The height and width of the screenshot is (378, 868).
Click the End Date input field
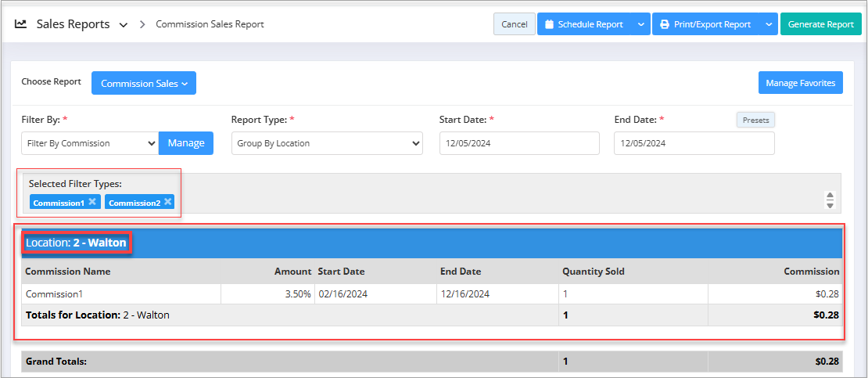pyautogui.click(x=694, y=143)
